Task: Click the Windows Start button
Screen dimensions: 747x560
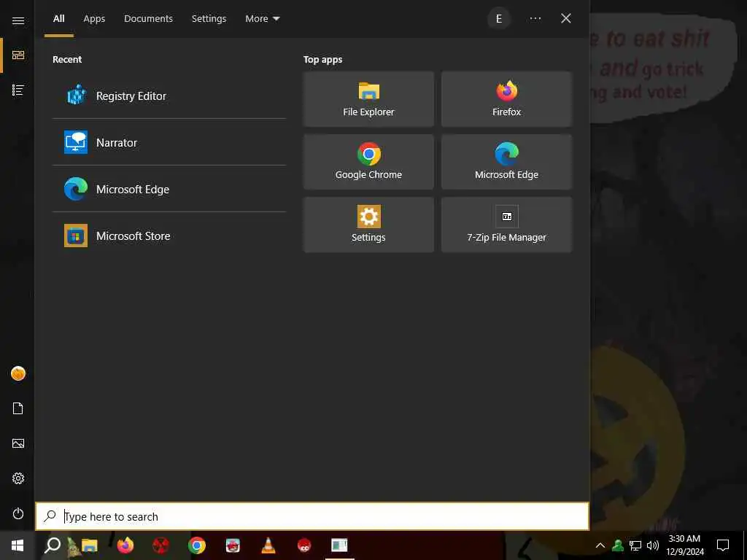Action: (18, 545)
